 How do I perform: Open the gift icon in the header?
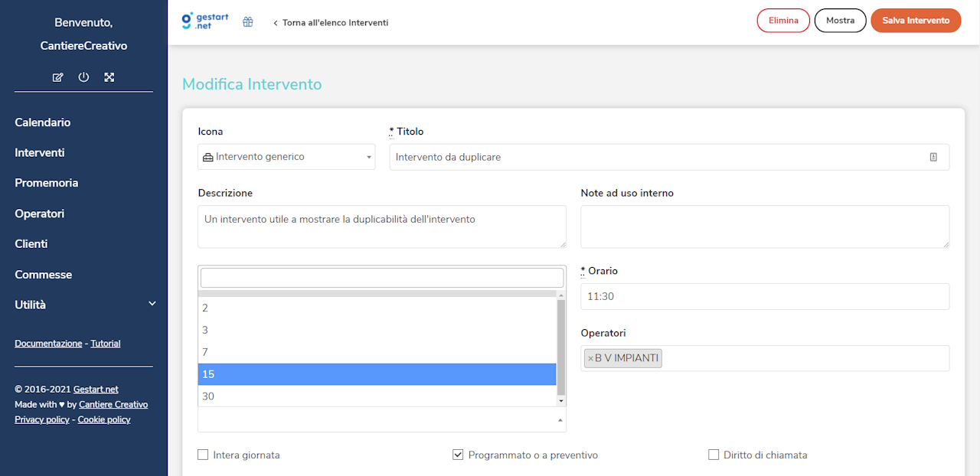coord(247,21)
